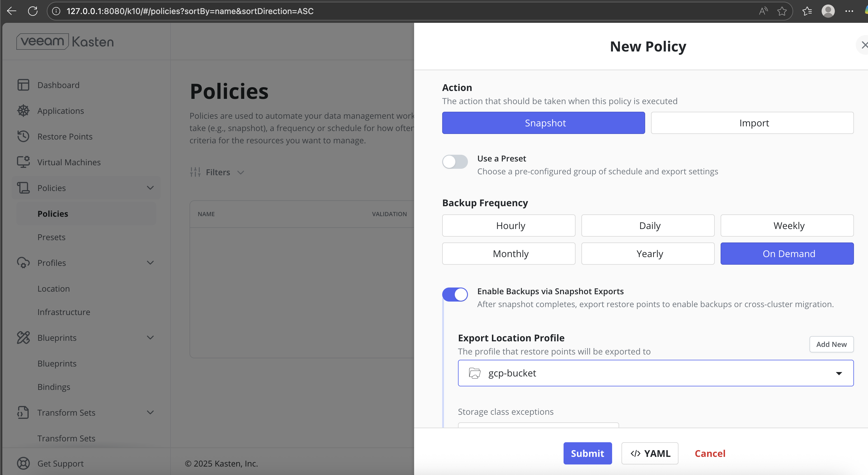This screenshot has width=868, height=475.
Task: Submit the new policy
Action: coord(587,453)
